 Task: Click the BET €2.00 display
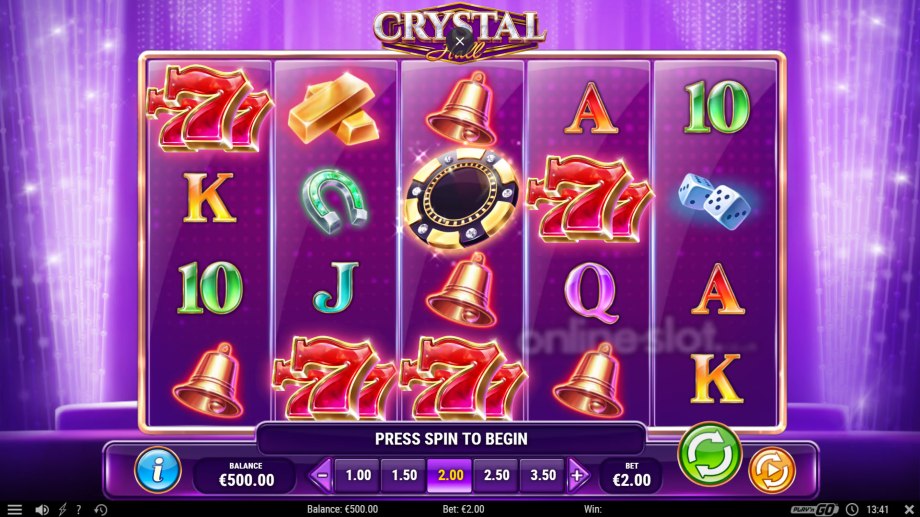(x=631, y=475)
